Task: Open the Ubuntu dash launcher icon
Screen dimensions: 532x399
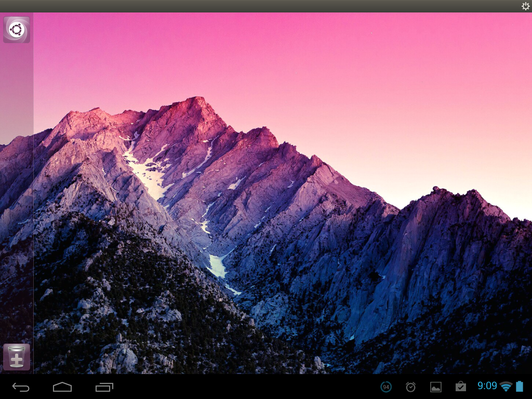Action: pyautogui.click(x=16, y=30)
